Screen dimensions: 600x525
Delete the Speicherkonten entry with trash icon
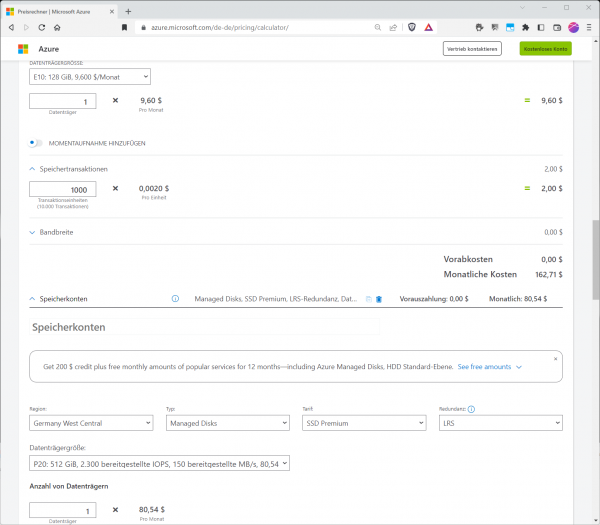[x=379, y=299]
